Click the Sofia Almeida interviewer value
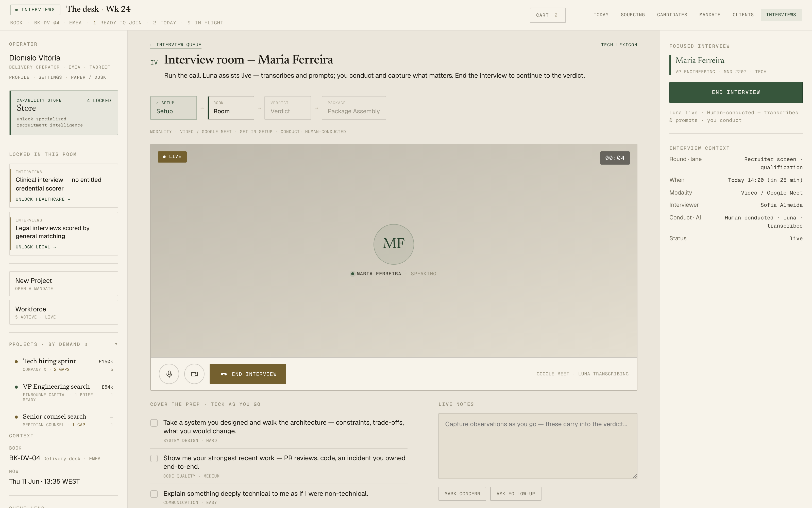 pyautogui.click(x=782, y=205)
